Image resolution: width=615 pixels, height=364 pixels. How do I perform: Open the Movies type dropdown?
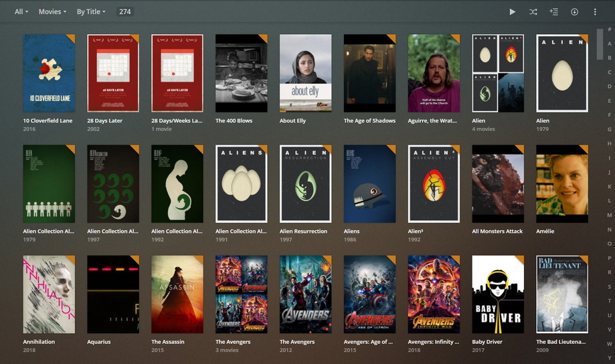tap(52, 12)
